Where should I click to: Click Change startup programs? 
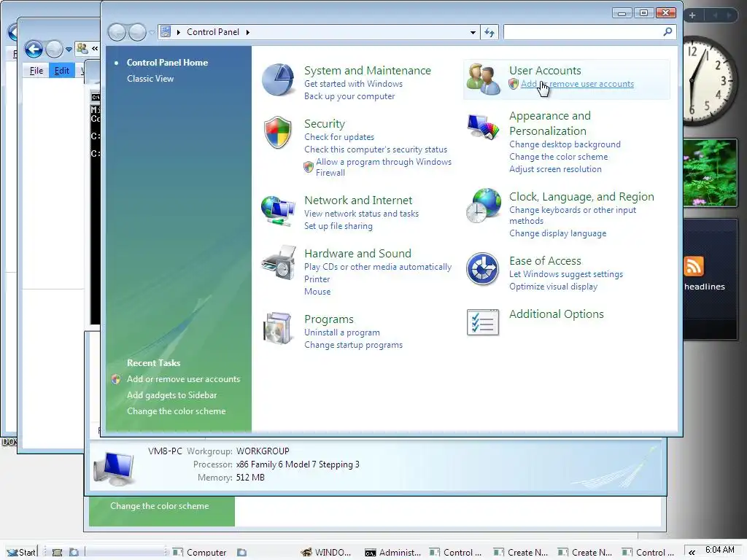354,345
